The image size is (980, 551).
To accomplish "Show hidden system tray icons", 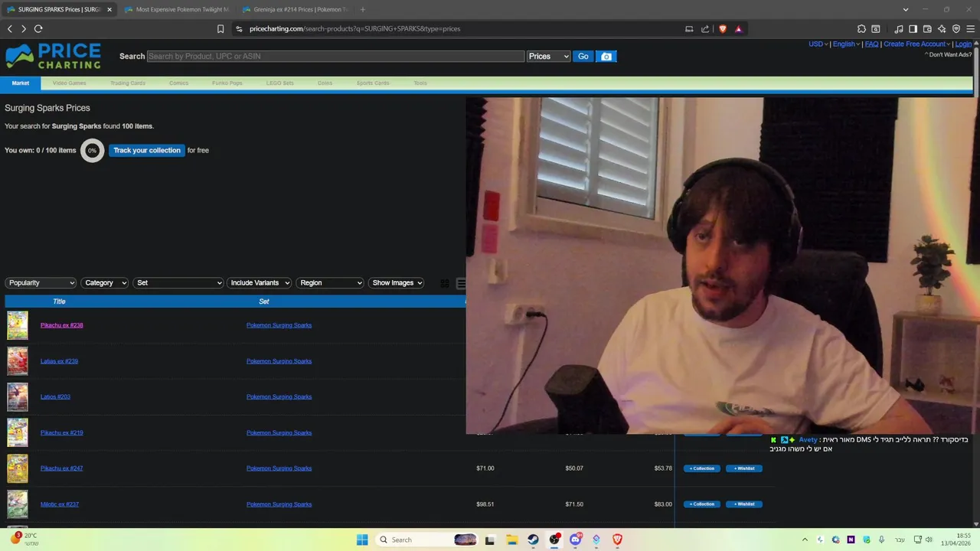I will coord(805,540).
